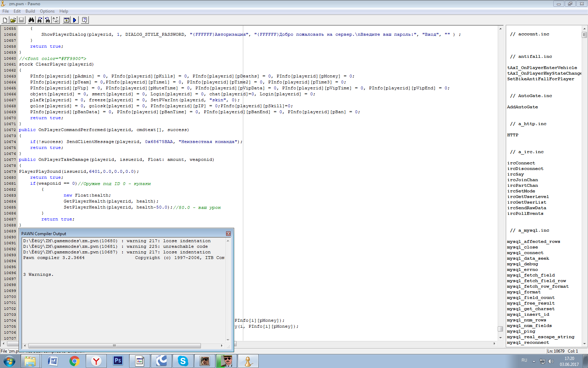Screen dimensions: 588x368
Task: Click the Find Next binoculars icon
Action: pos(40,20)
